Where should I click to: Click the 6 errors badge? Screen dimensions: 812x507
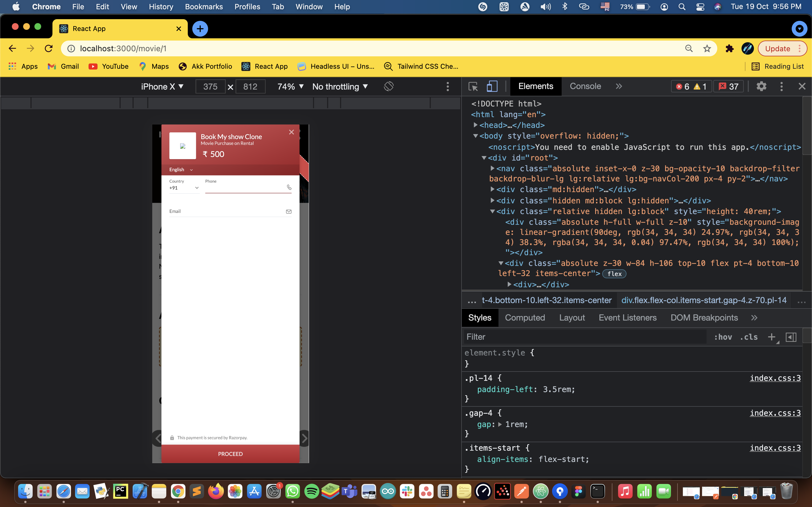[x=684, y=86]
